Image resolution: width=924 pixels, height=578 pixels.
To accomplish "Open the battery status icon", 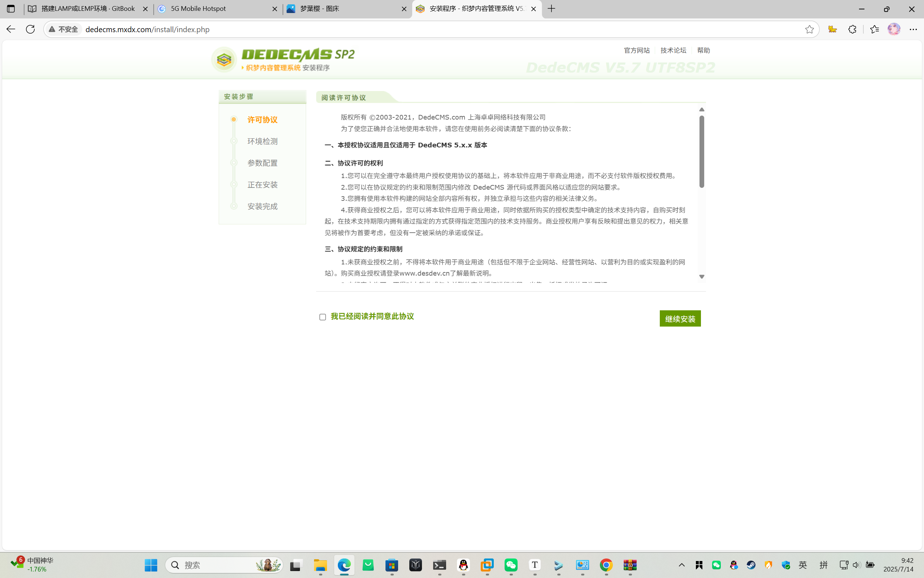I will 870,565.
